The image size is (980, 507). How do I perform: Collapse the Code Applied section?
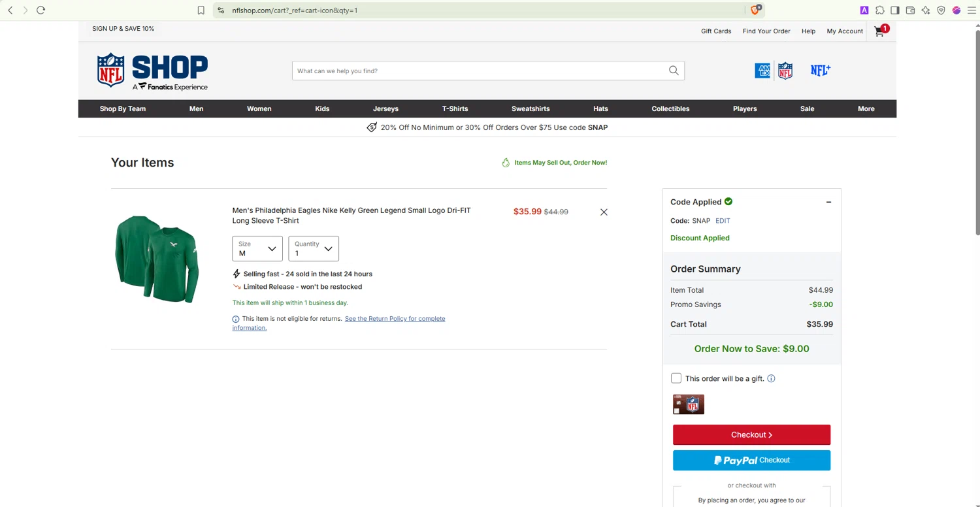click(828, 202)
